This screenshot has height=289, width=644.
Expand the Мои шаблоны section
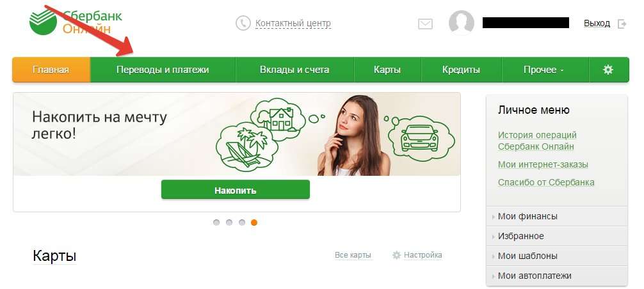click(557, 256)
